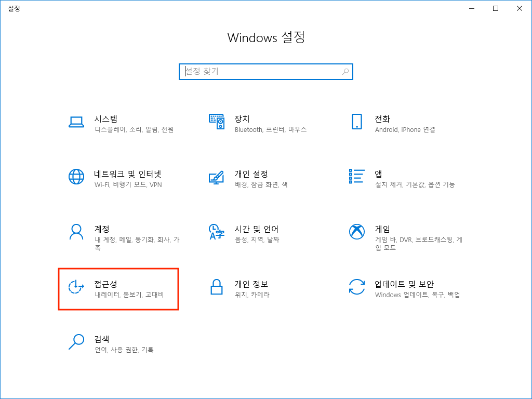Open the 검색 magnifier icon

pos(76,342)
